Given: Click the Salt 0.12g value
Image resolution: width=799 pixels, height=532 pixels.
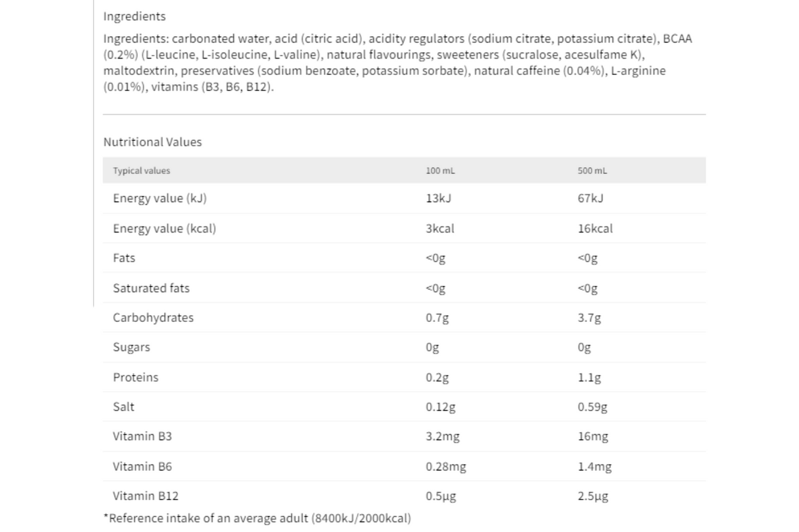Looking at the screenshot, I should point(440,407).
